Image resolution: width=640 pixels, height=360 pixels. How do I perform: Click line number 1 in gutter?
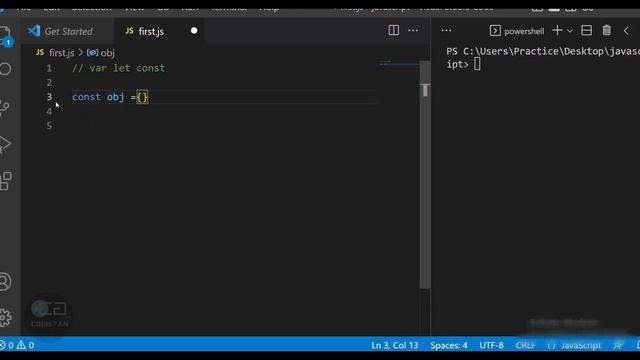(49, 68)
